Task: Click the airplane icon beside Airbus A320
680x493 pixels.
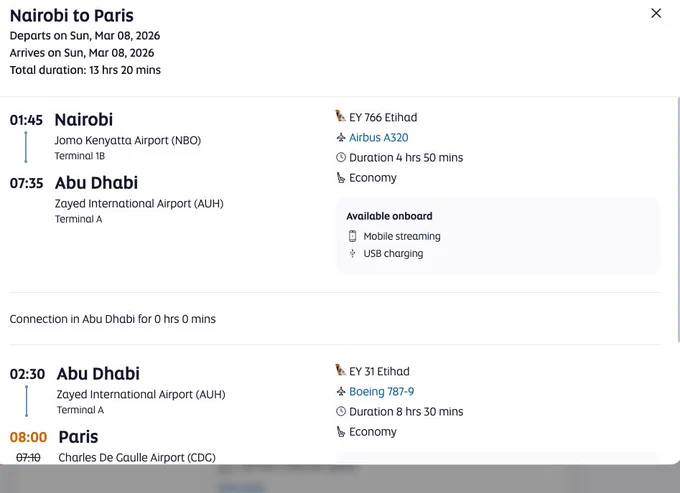Action: (x=341, y=138)
